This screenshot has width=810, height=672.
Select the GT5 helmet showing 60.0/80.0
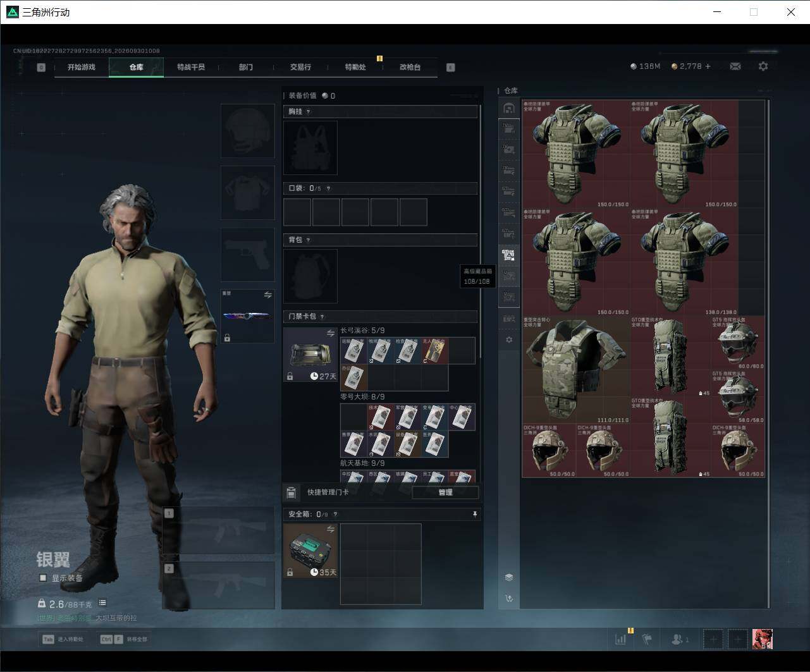coord(738,343)
